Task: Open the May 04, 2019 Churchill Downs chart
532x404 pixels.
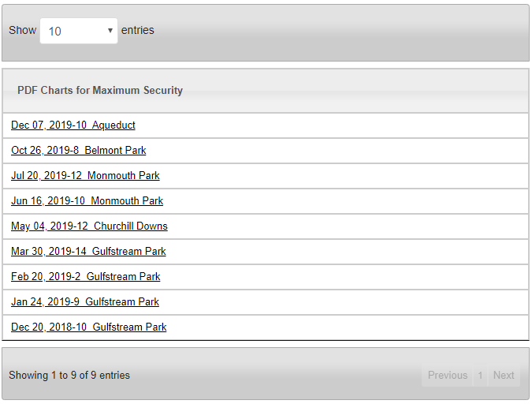Action: pos(89,226)
